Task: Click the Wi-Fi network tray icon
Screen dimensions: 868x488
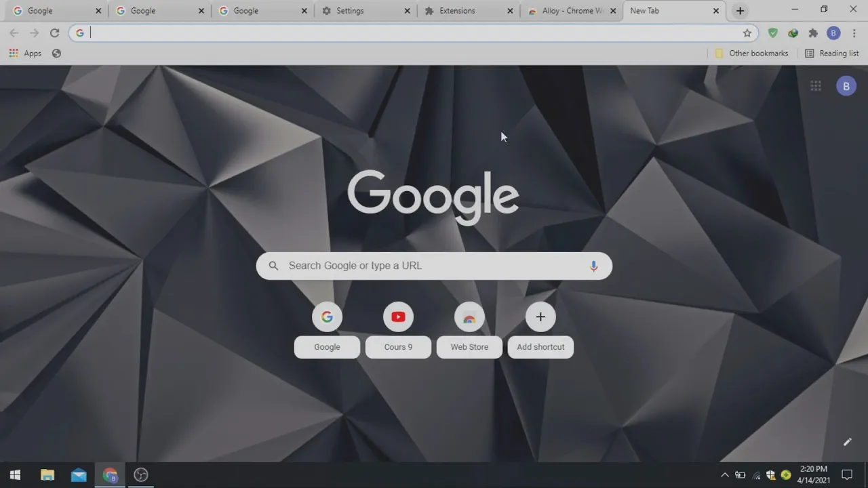Action: pos(756,474)
